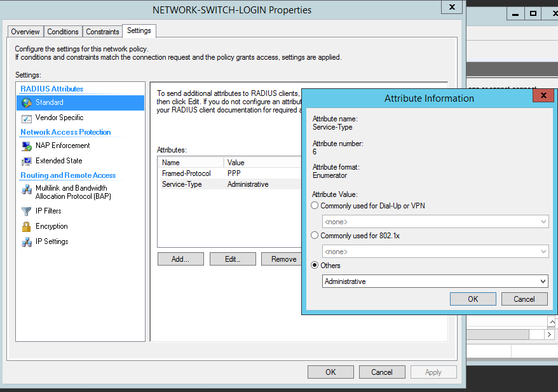Click the Name column header
Image resolution: width=558 pixels, height=392 pixels.
click(191, 163)
